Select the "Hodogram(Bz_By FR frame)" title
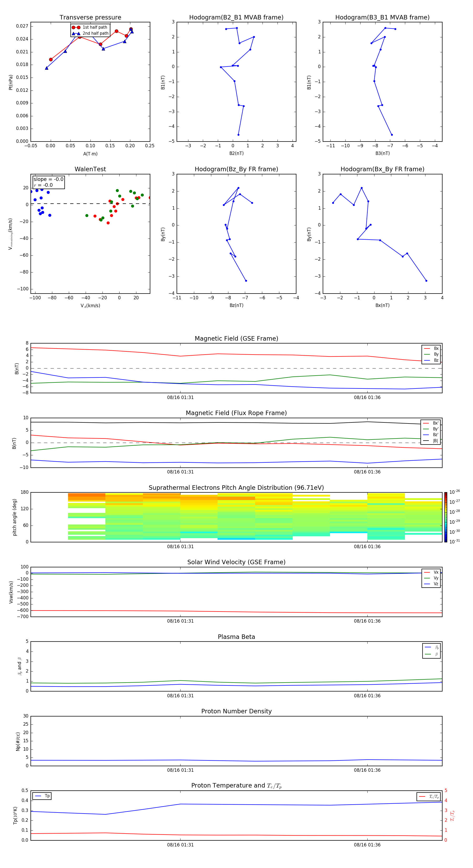This screenshot has width=473, height=868. click(x=236, y=169)
